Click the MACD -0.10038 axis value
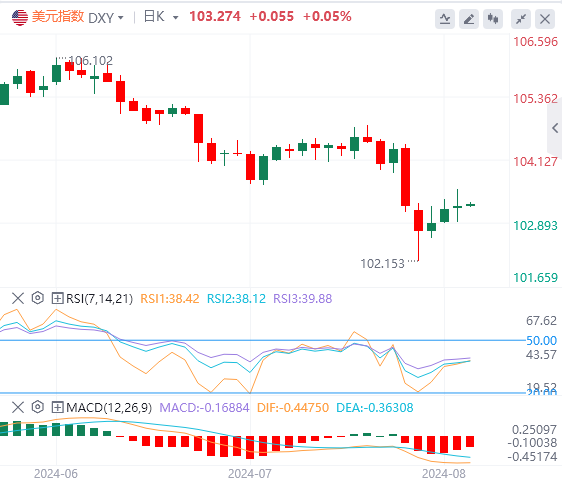The width and height of the screenshot is (562, 486). click(x=532, y=443)
